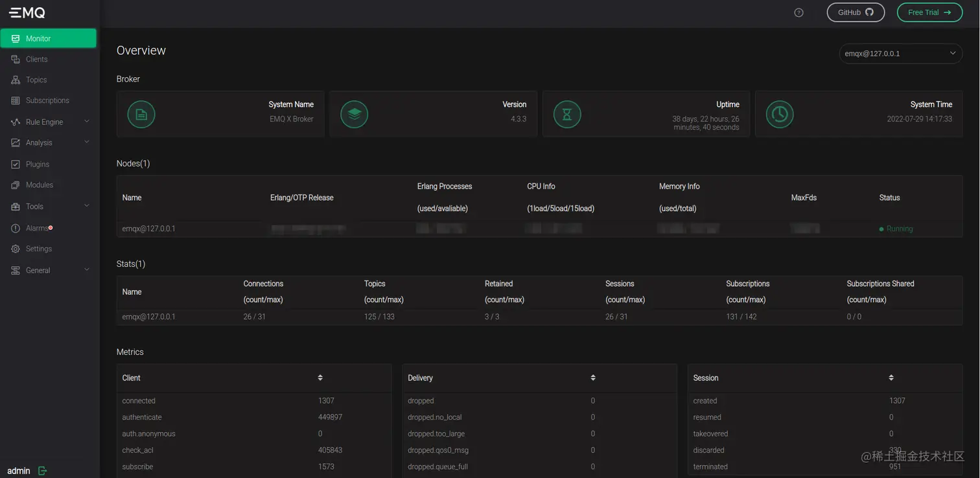Click the takeovered session metric label
This screenshot has width=980, height=478.
tap(710, 434)
